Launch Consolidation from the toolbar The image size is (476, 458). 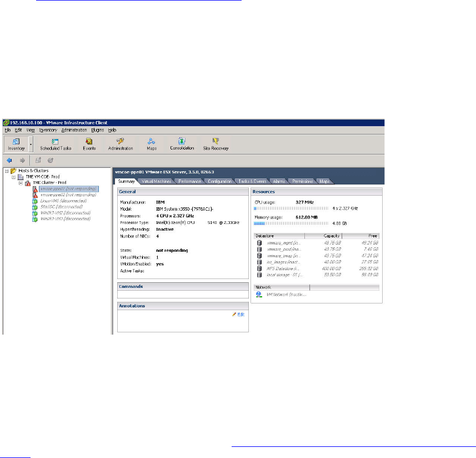[182, 144]
